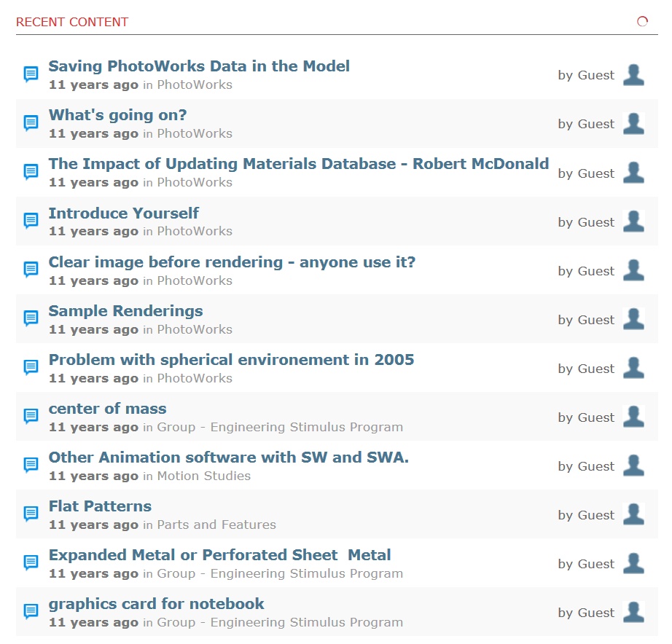This screenshot has width=672, height=644.
Task: Open the 'Expanded Metal or Perforated Sheet Metal' thread
Action: 219,555
